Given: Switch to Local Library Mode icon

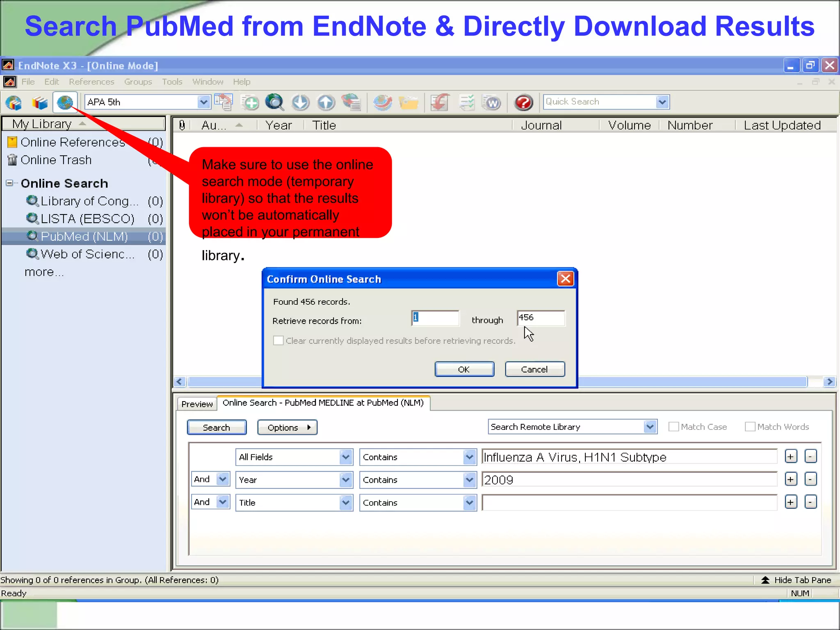Looking at the screenshot, I should click(x=40, y=103).
